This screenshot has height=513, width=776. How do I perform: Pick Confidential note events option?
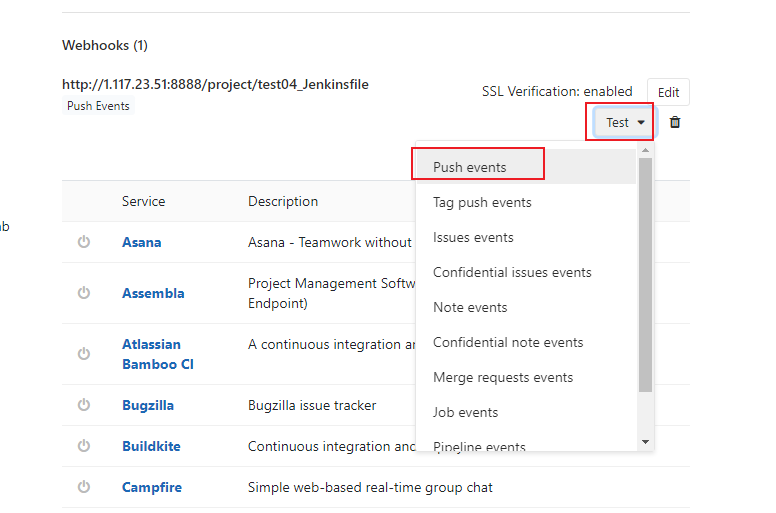(x=526, y=342)
